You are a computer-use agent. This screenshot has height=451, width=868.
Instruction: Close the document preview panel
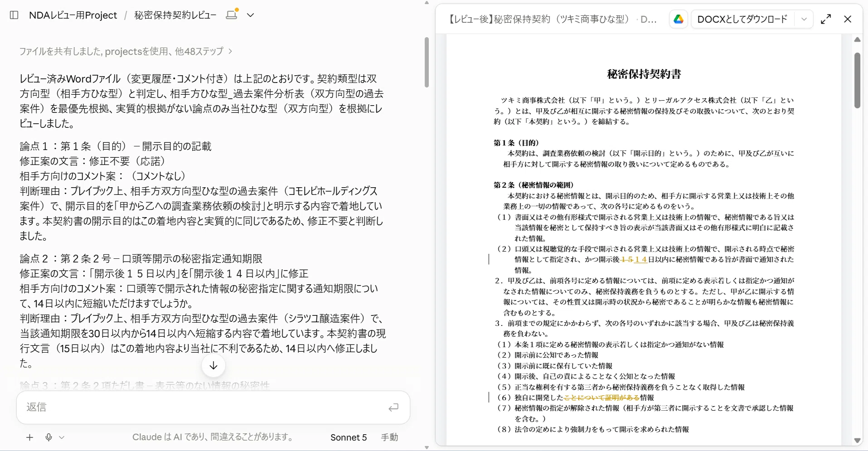pyautogui.click(x=848, y=19)
